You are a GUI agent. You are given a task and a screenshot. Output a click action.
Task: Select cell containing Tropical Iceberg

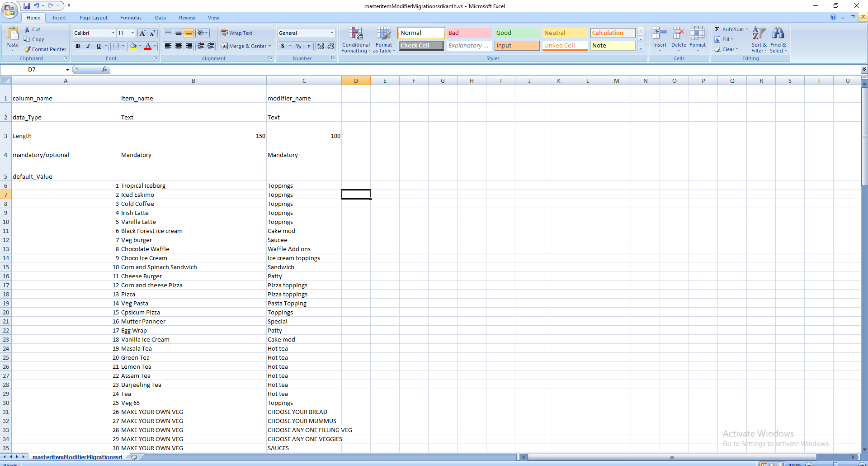193,186
